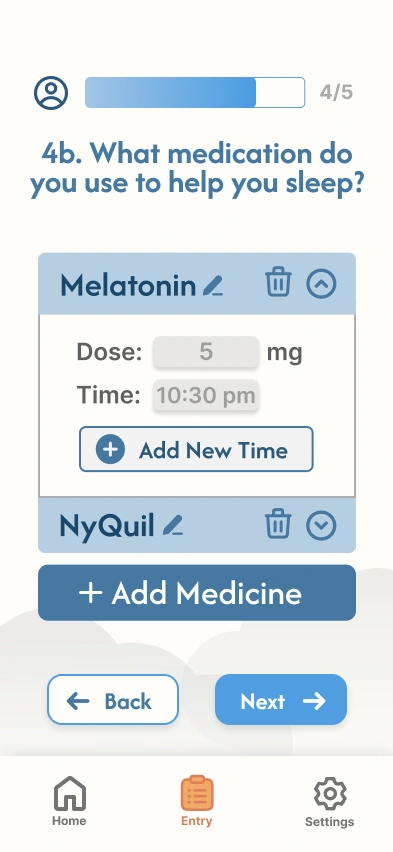Delete the NyQuil medicine entry

[x=278, y=524]
